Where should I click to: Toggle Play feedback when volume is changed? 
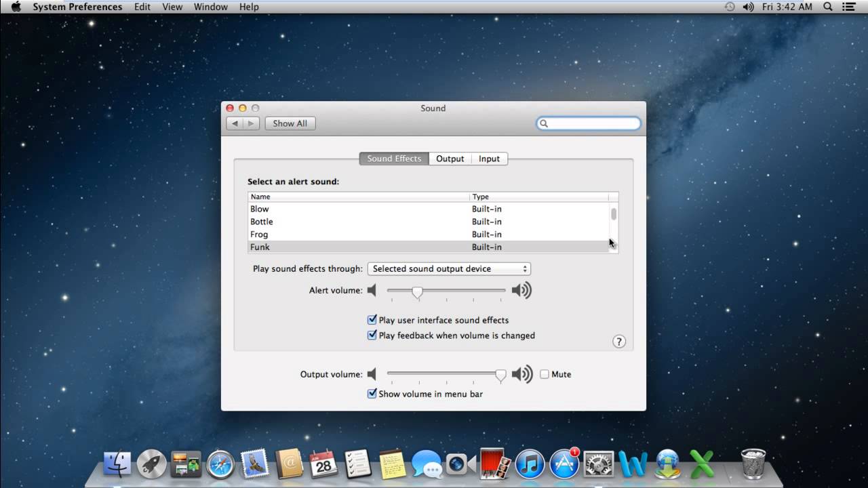pyautogui.click(x=372, y=335)
